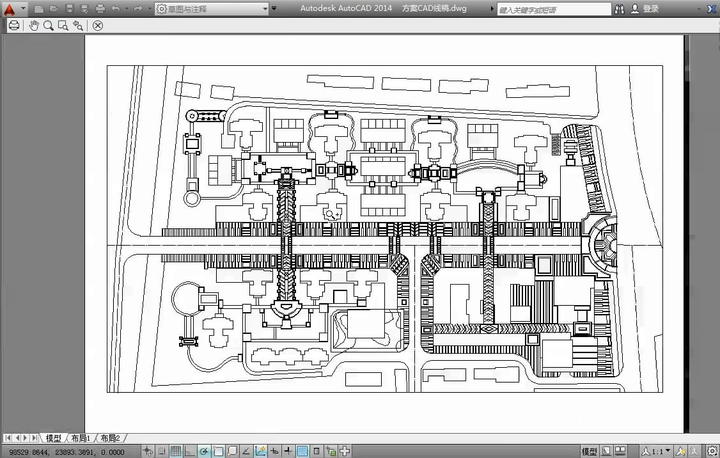Click the Undo arrow icon
Viewport: 720px width, 458px height.
116,9
